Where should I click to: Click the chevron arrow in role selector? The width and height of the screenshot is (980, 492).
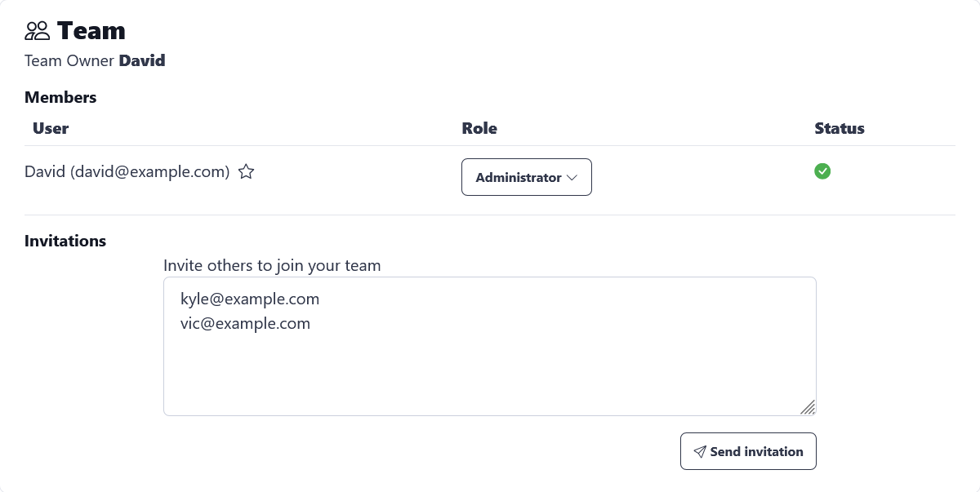572,178
